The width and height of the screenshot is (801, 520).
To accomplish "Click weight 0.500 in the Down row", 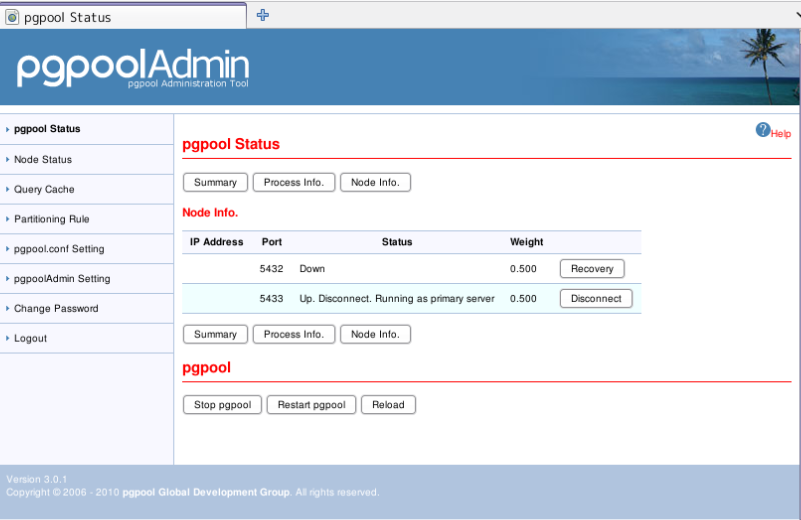I will click(x=523, y=269).
